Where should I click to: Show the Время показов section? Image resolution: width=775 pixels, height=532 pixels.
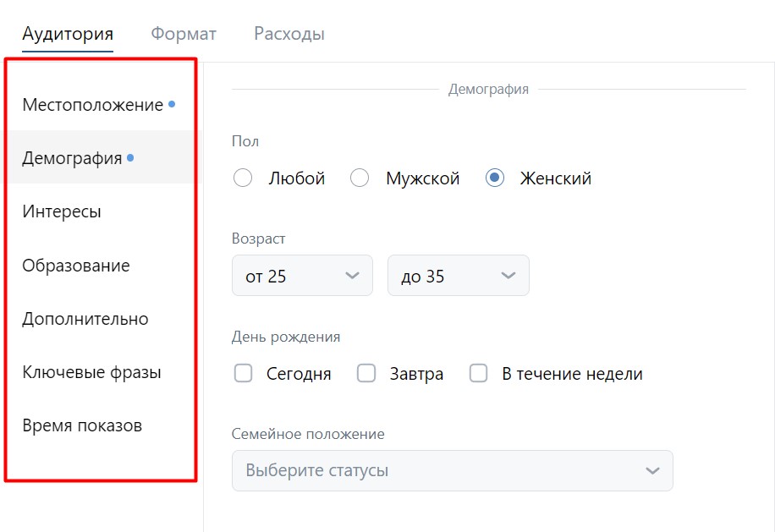pos(82,425)
